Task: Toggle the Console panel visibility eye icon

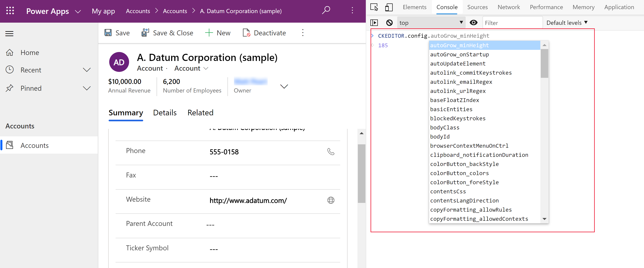Action: [x=474, y=23]
